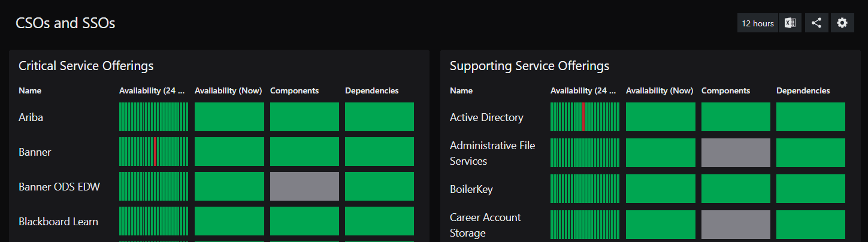Screen dimensions: 868x242
Task: Open the Banner ODS EDW service
Action: (x=59, y=187)
